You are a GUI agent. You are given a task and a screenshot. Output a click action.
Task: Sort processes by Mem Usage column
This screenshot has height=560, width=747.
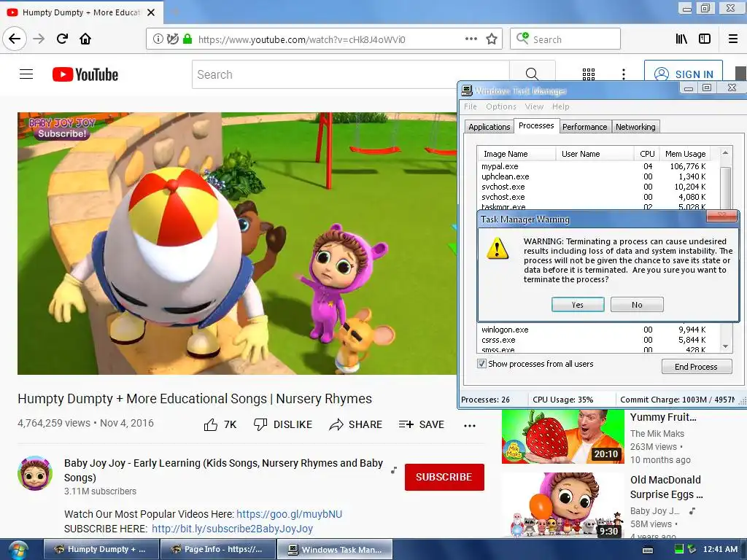[x=685, y=154]
